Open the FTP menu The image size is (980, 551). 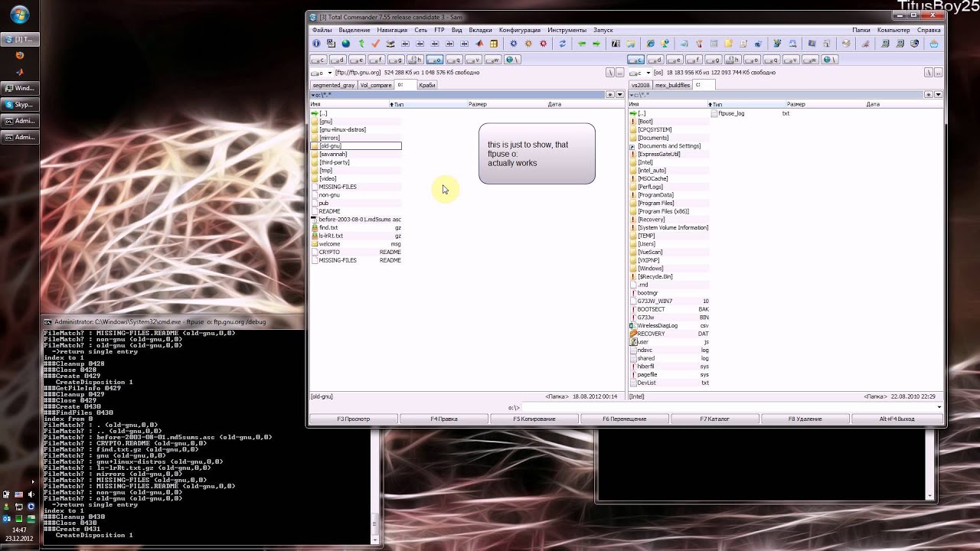(x=439, y=30)
